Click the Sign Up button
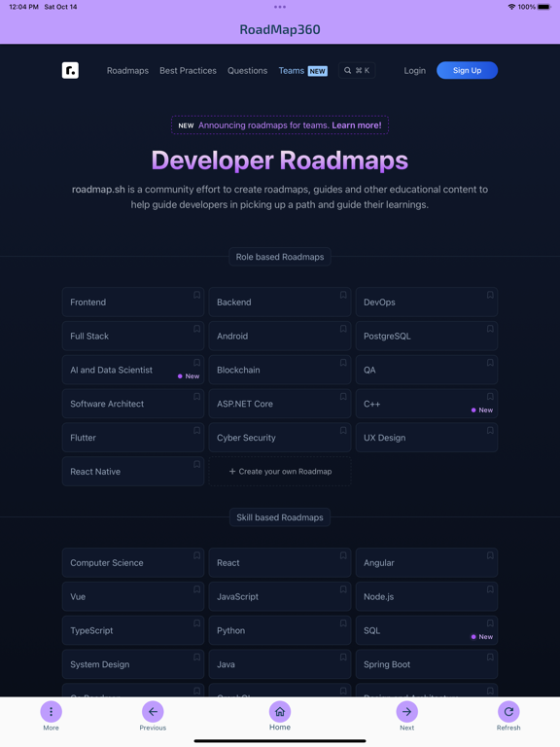560x747 pixels. point(467,70)
